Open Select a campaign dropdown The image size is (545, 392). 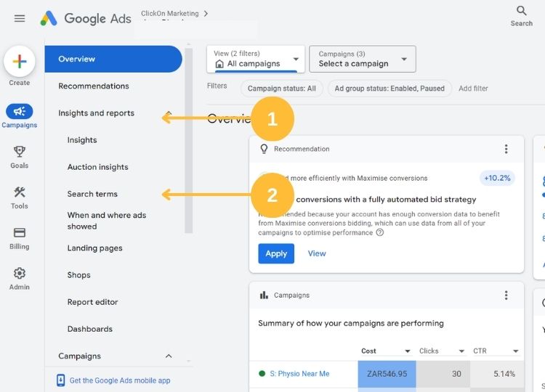(363, 59)
